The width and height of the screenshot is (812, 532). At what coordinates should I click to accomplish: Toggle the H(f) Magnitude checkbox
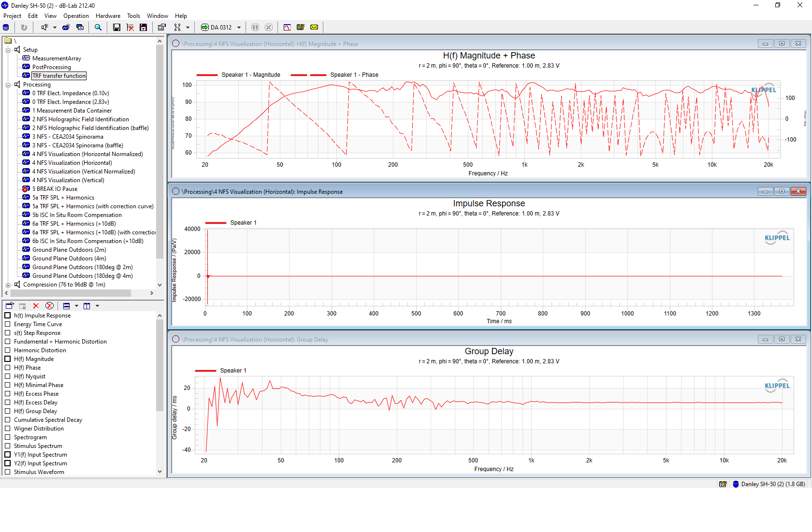point(8,359)
